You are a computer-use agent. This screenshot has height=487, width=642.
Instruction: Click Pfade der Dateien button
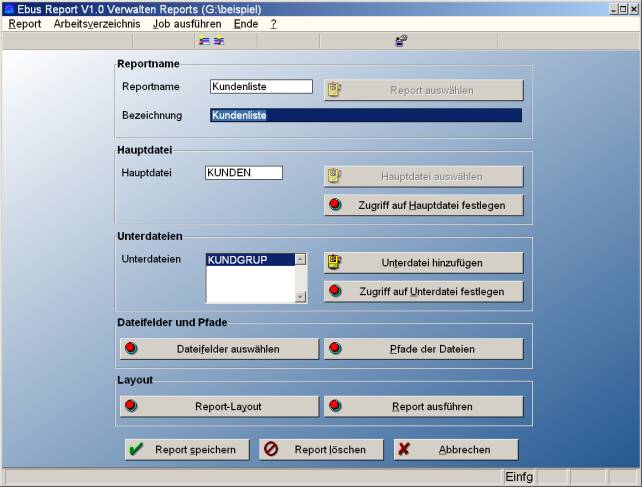click(423, 349)
